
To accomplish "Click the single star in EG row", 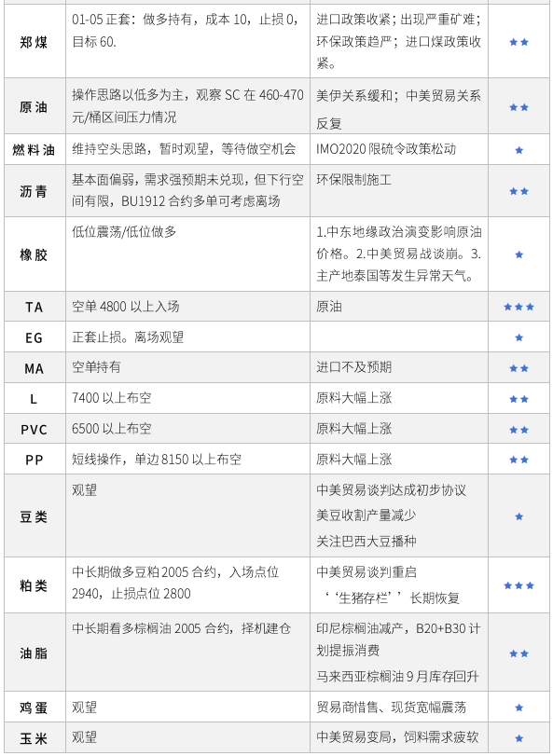I will pyautogui.click(x=518, y=337).
